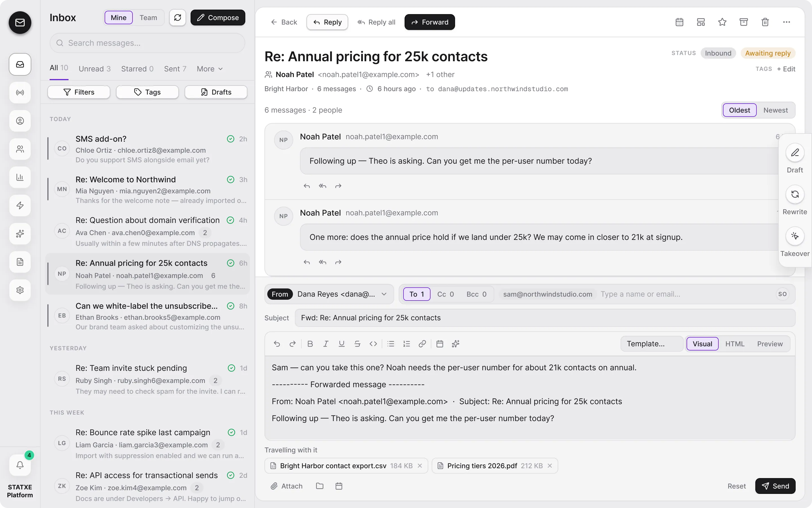This screenshot has width=812, height=508.
Task: Show the Starred tab
Action: (x=137, y=69)
